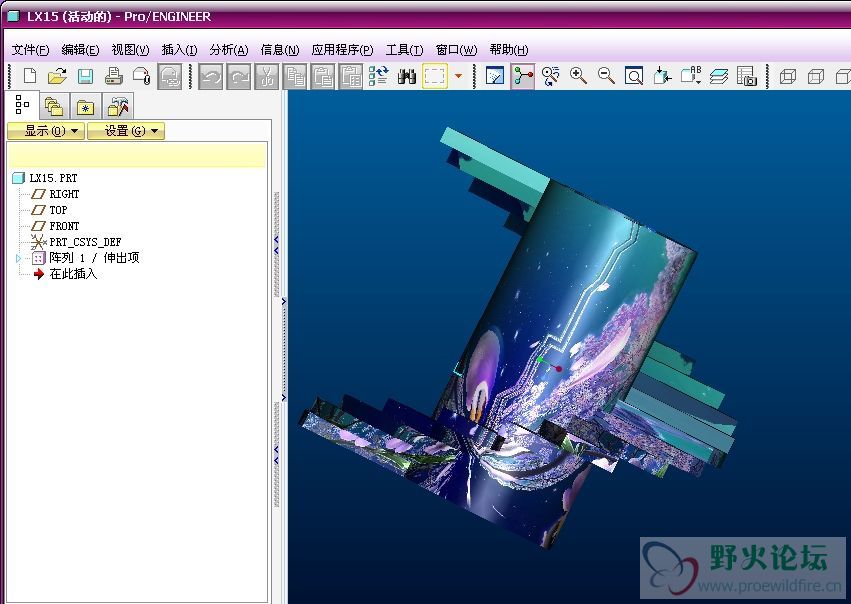The image size is (851, 604).
Task: Click the email with attachment icon
Action: tap(142, 76)
